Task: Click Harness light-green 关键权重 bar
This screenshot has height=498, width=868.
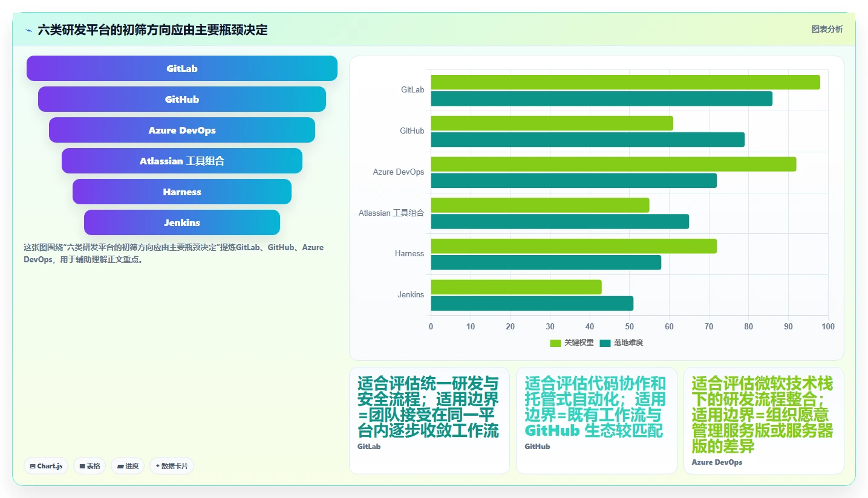Action: (x=573, y=246)
